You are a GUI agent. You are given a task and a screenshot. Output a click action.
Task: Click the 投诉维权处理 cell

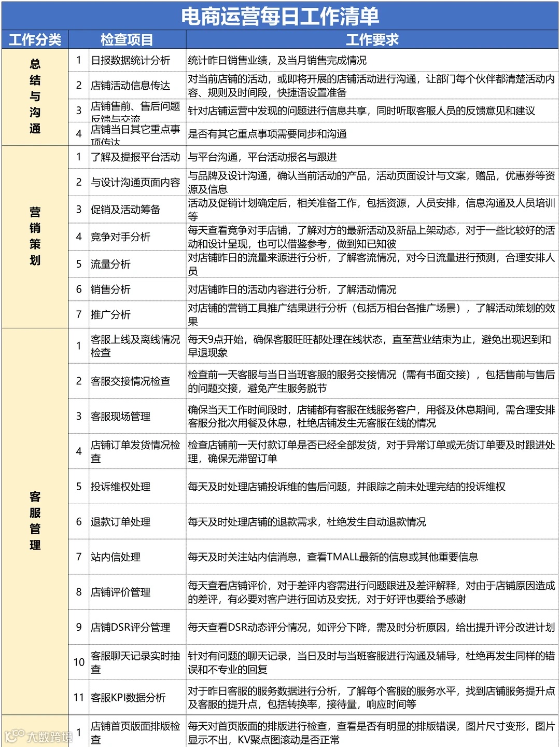pos(137,487)
